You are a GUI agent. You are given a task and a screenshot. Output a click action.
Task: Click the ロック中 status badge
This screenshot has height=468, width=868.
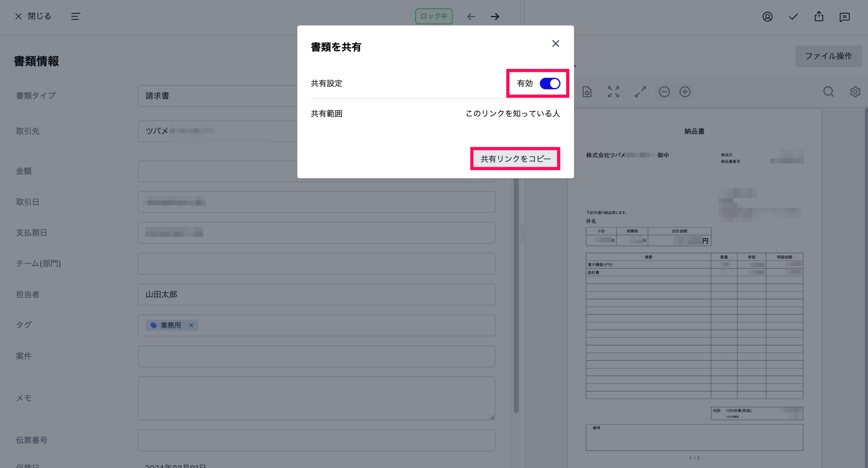click(434, 16)
